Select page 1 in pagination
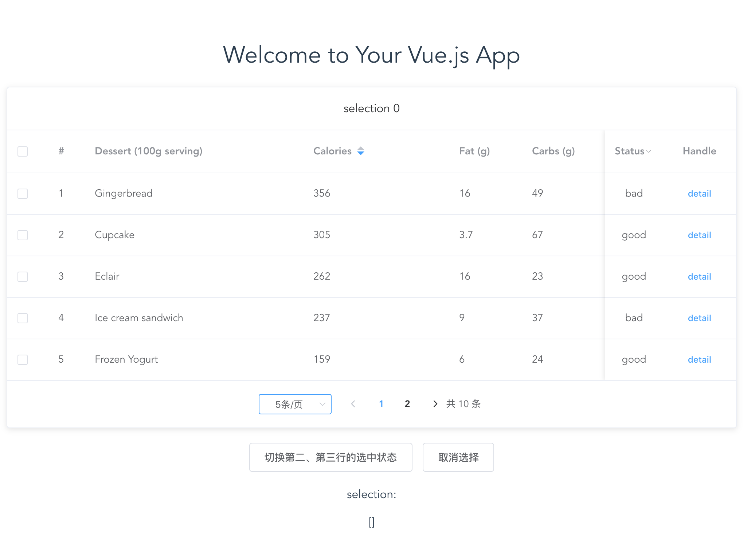The height and width of the screenshot is (560, 747). [x=381, y=404]
